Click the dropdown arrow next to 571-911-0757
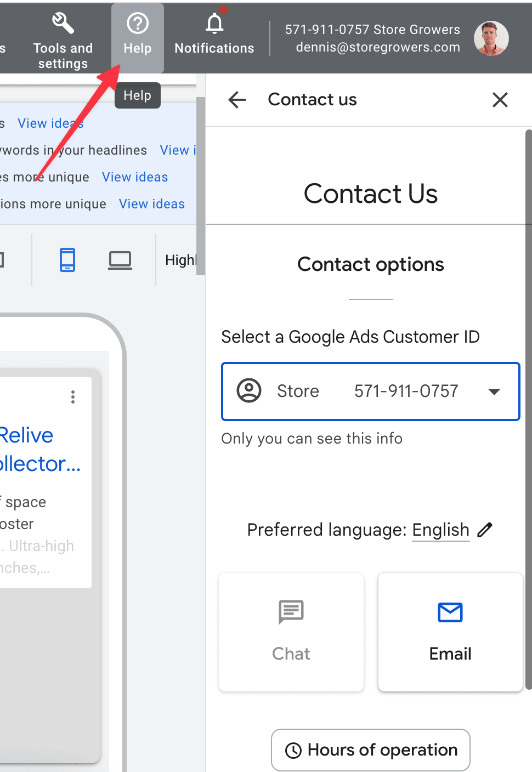The height and width of the screenshot is (772, 532). pos(494,391)
